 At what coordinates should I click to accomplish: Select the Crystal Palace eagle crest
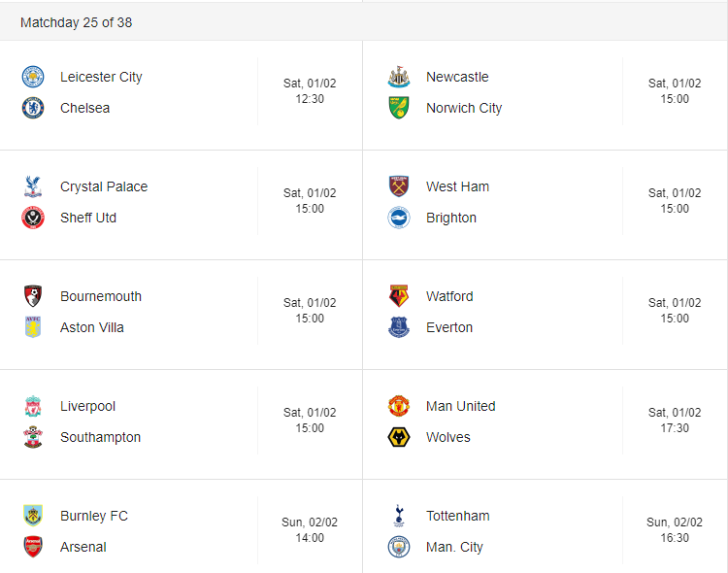coord(33,186)
